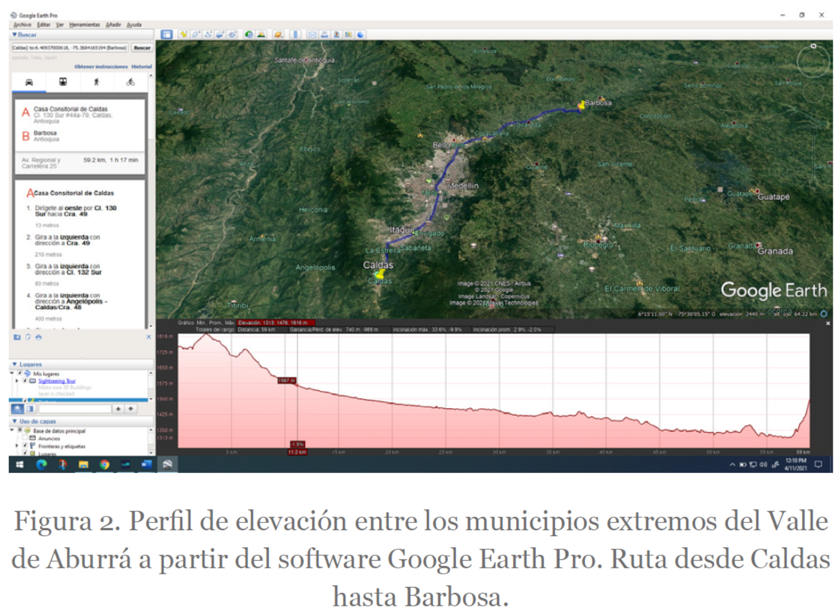Select the Add Path tool

click(207, 35)
